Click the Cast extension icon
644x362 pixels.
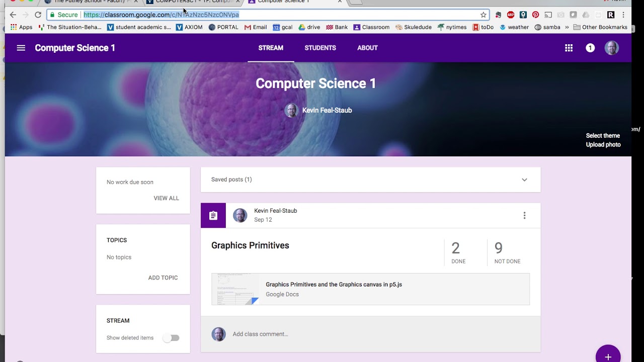(x=548, y=15)
